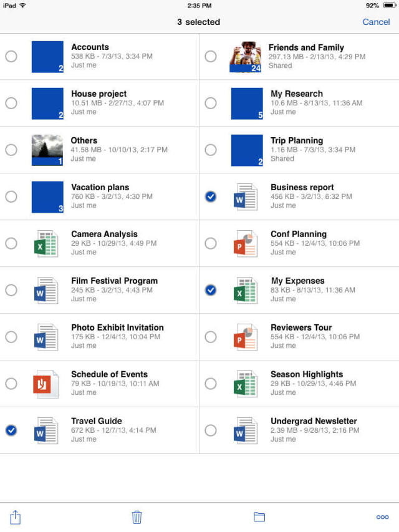This screenshot has width=399, height=532.
Task: Tap the Photo Exhibit Invitation file name
Action: coord(117,327)
